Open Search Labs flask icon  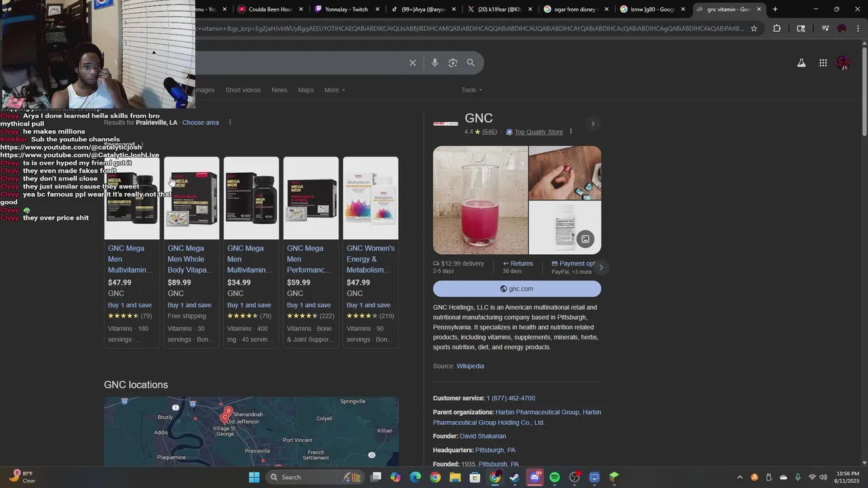point(802,63)
